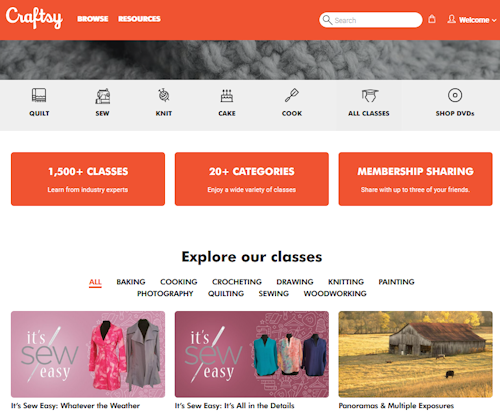Click the Craftsy logo
Image resolution: width=500 pixels, height=412 pixels.
click(34, 18)
